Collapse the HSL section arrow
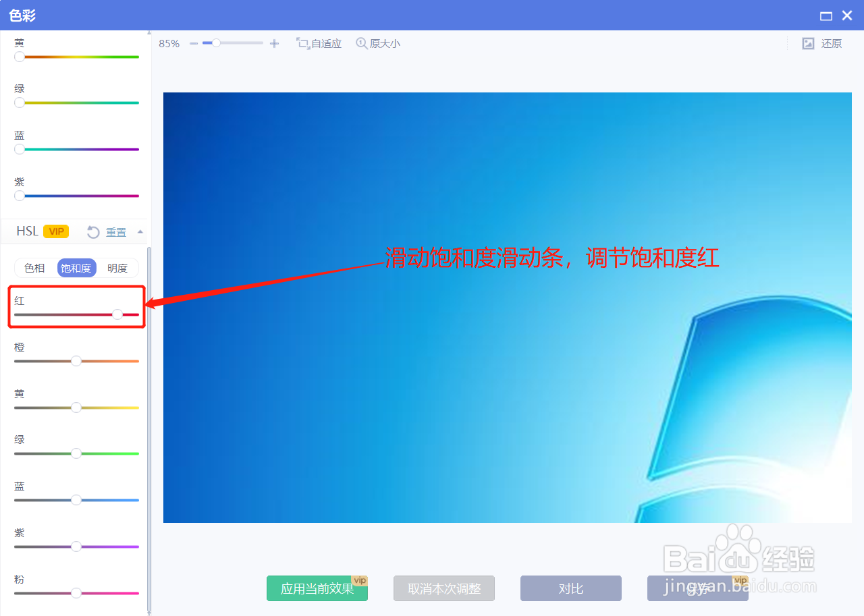Viewport: 864px width, 616px height. 140,231
